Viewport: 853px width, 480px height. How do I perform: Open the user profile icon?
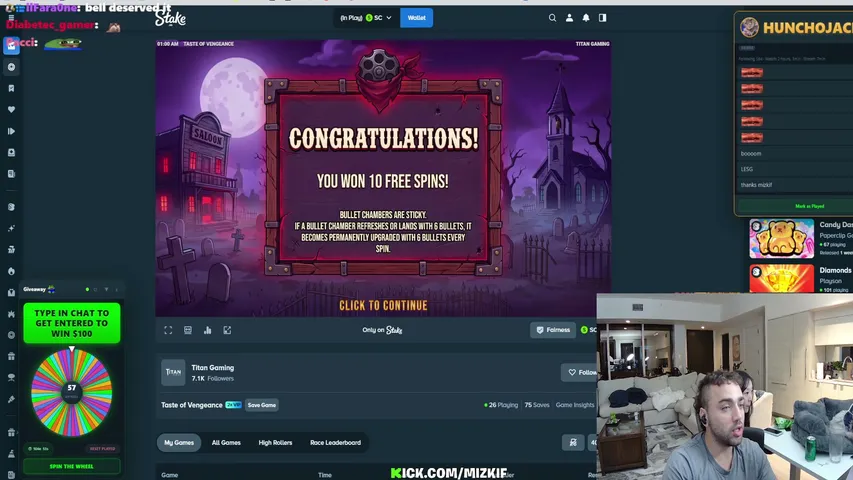coord(569,18)
